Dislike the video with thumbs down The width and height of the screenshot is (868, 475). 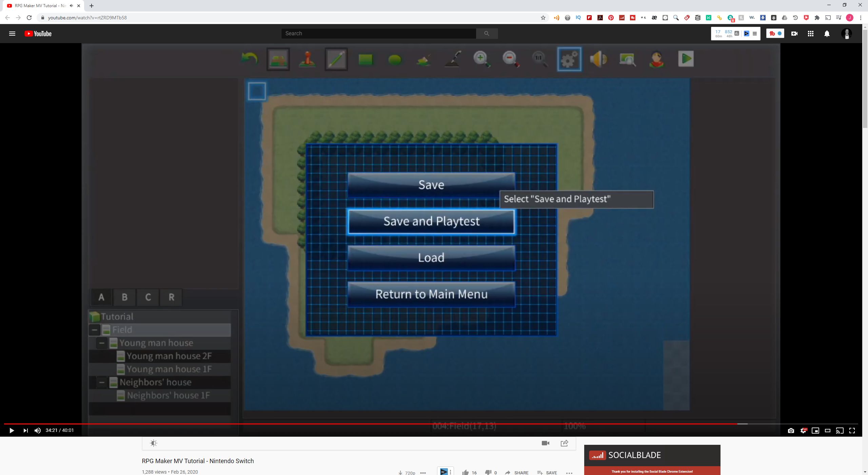click(488, 472)
